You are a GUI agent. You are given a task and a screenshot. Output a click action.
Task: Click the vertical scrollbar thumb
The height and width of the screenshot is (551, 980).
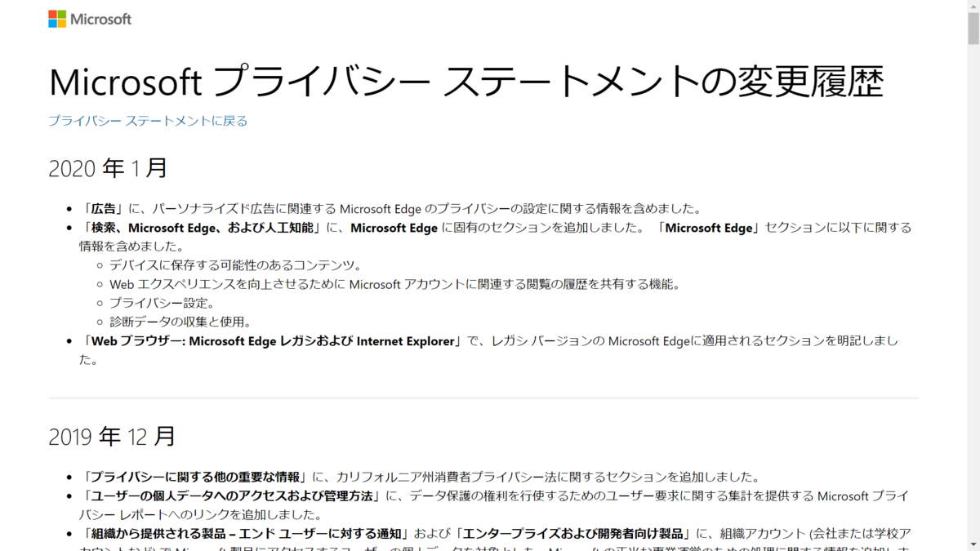[973, 30]
